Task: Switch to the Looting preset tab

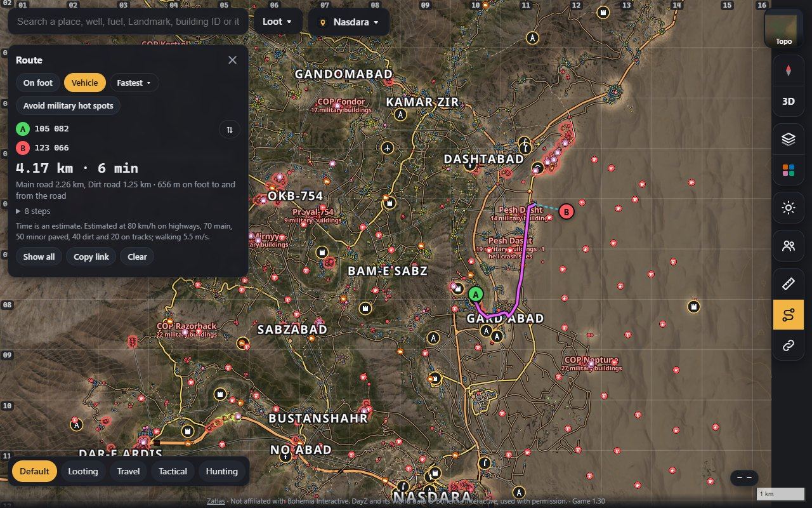Action: tap(83, 471)
